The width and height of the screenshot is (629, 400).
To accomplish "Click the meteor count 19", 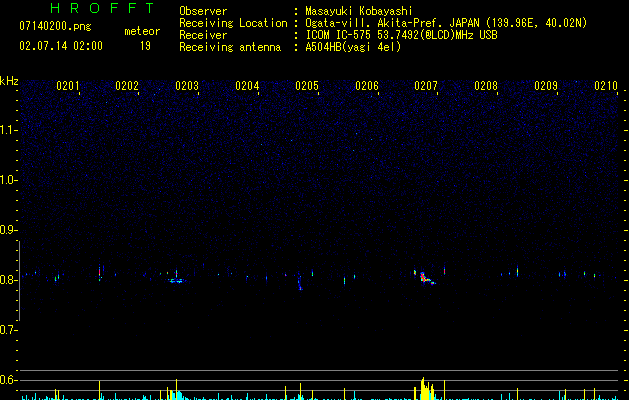I will pyautogui.click(x=145, y=46).
